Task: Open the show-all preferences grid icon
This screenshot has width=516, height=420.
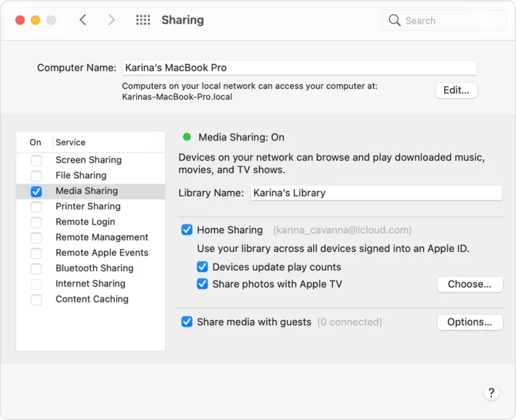Action: 143,20
